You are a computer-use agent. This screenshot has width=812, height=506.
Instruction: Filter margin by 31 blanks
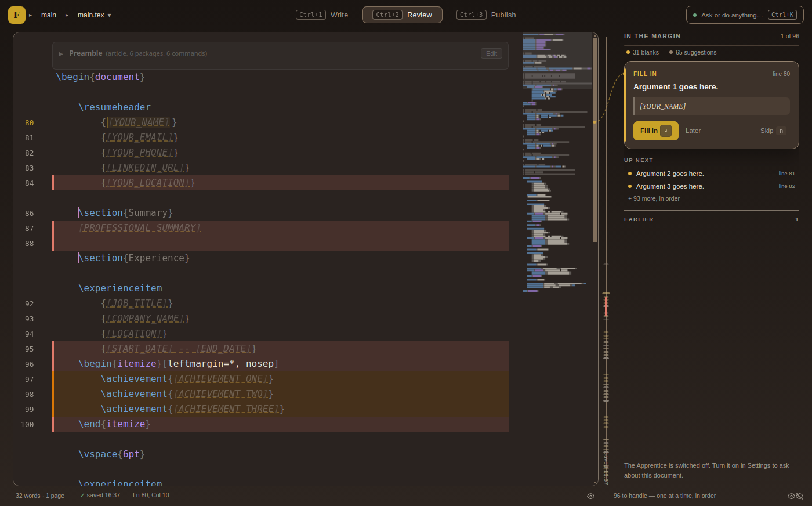tap(643, 52)
